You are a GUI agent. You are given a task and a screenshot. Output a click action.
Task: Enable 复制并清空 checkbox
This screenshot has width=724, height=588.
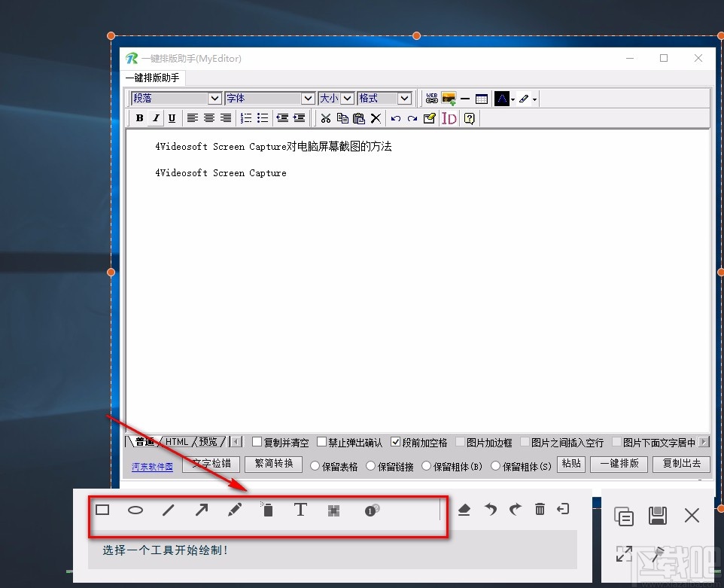[x=257, y=442]
